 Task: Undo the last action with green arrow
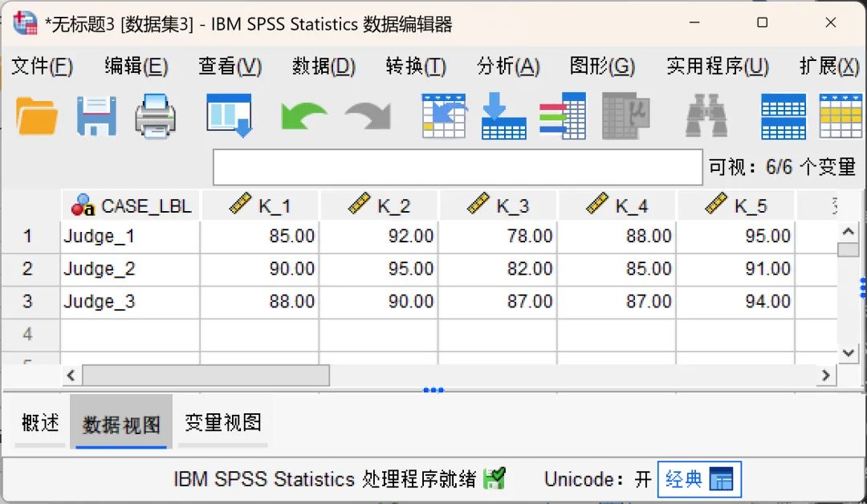point(303,116)
